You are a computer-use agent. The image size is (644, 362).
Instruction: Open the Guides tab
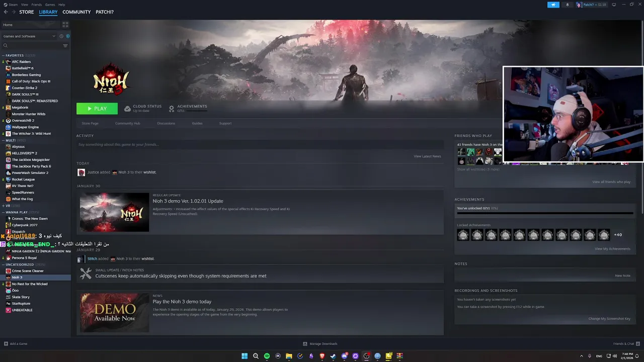click(x=197, y=123)
